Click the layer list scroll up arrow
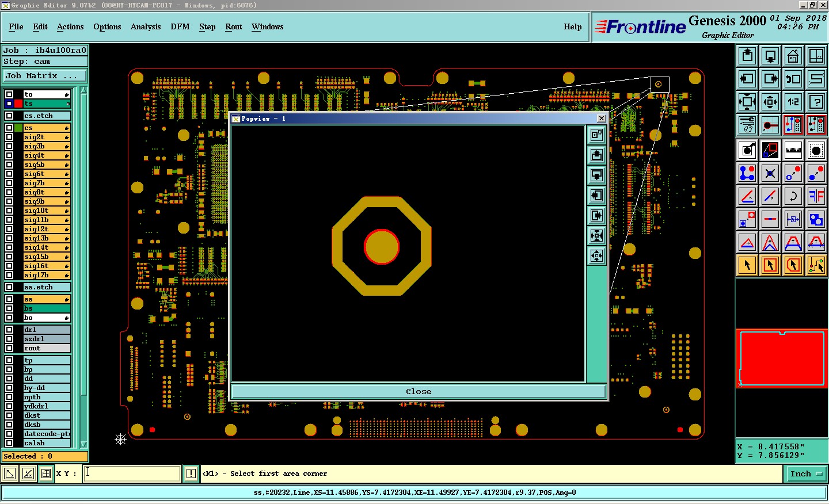 pyautogui.click(x=83, y=90)
